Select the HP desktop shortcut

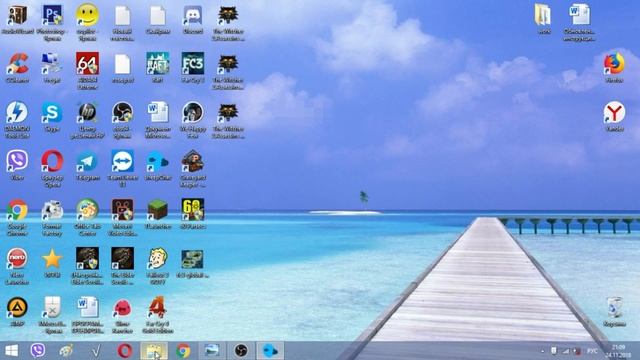click(x=87, y=113)
